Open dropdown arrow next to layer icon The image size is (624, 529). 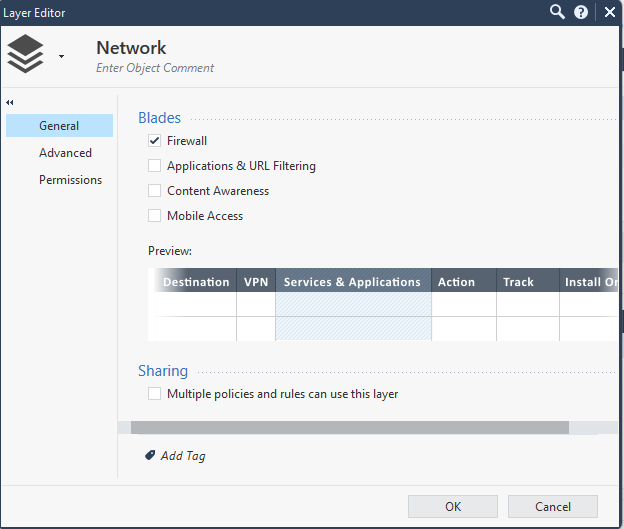pyautogui.click(x=61, y=57)
